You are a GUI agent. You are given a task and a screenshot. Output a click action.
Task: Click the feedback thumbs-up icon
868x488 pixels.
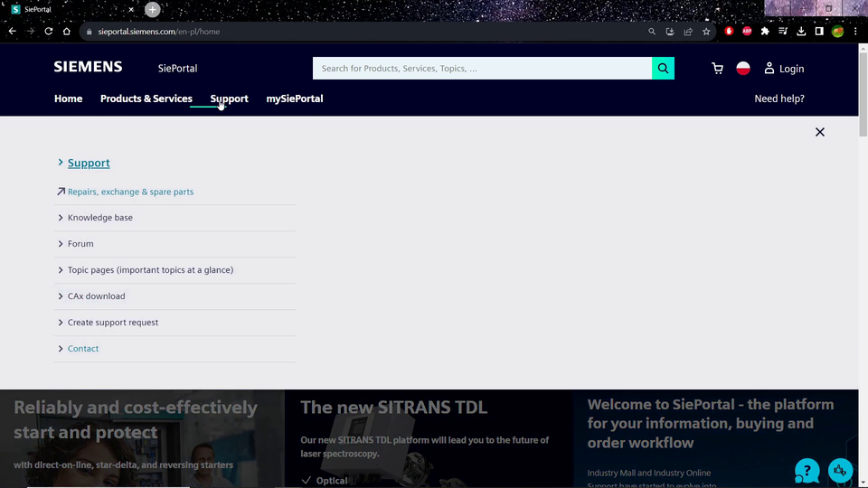(x=840, y=470)
